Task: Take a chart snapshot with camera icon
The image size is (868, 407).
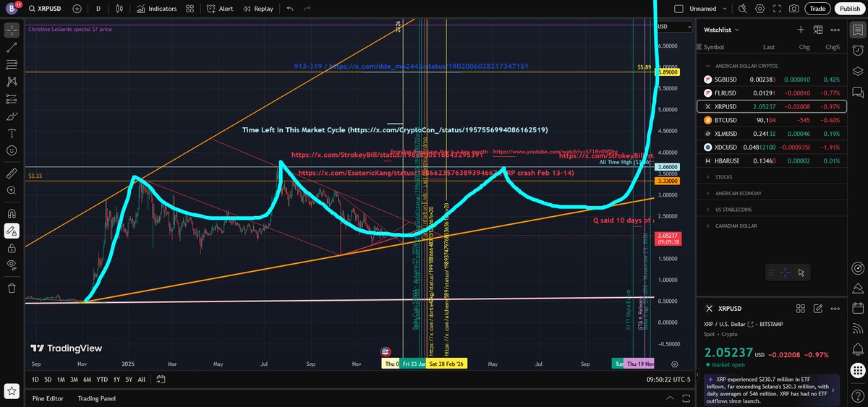Action: click(x=794, y=9)
